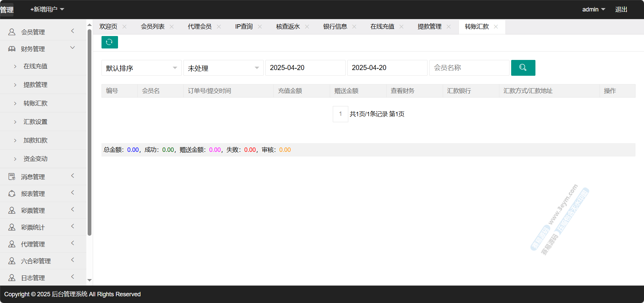Collapse the 财务管理 sidebar section

(72, 48)
